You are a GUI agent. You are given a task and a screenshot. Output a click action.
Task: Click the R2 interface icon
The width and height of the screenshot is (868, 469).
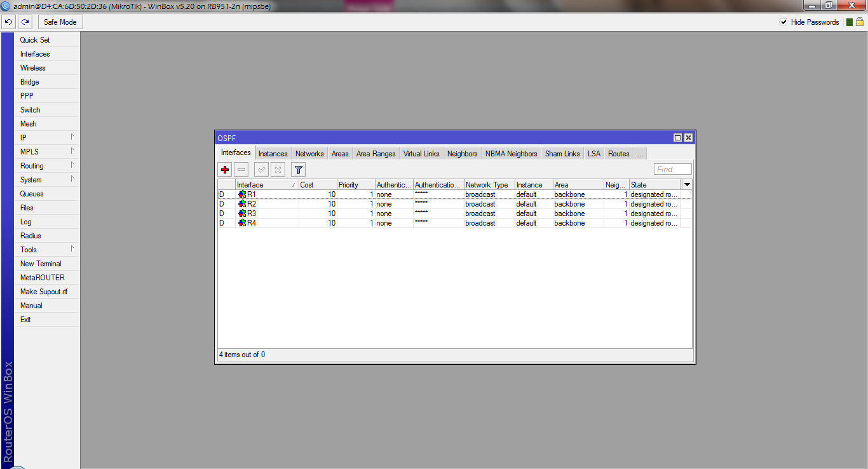click(242, 204)
